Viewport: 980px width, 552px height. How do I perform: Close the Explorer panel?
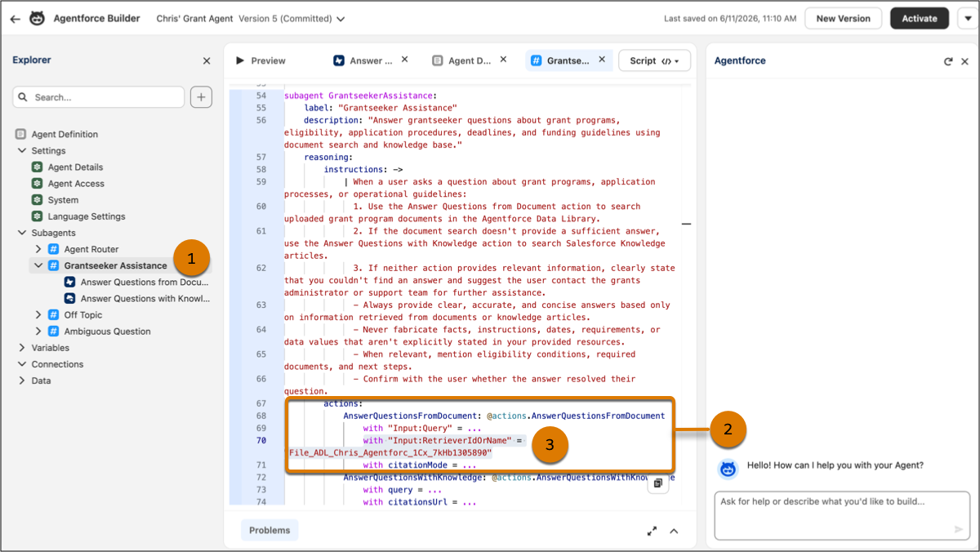pyautogui.click(x=207, y=60)
